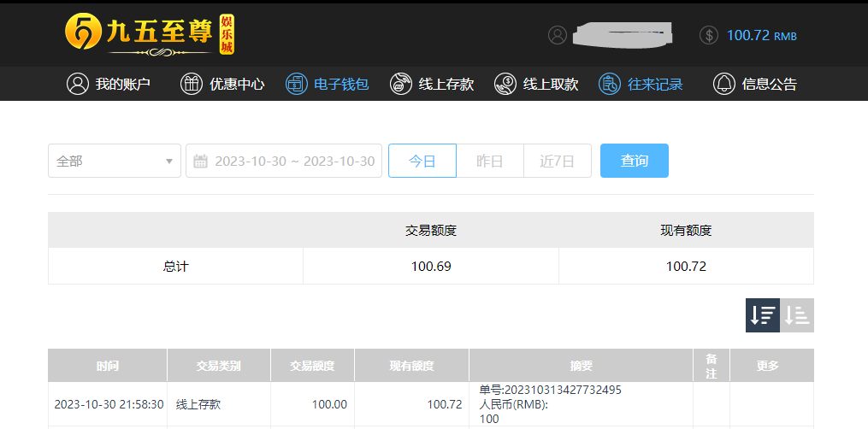Click the 往来记录 records icon
The image size is (868, 429).
610,84
